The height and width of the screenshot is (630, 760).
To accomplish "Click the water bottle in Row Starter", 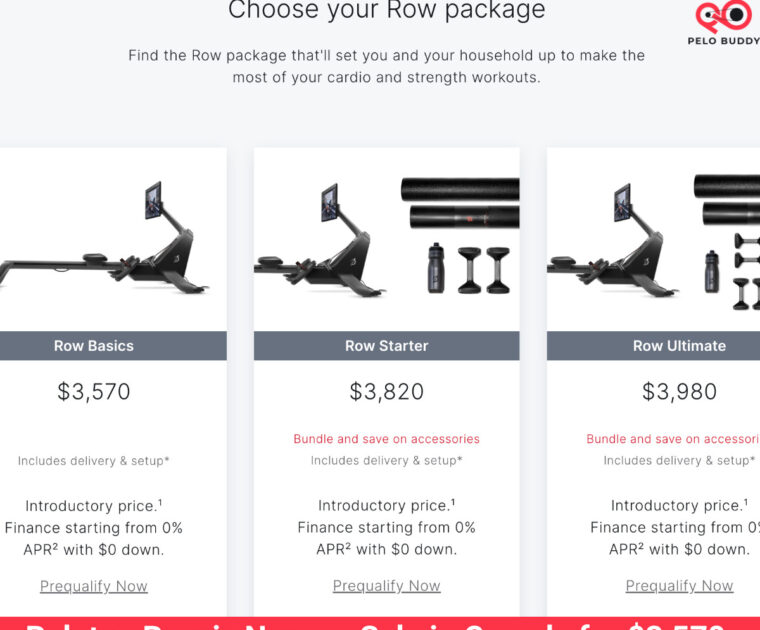I will (435, 267).
